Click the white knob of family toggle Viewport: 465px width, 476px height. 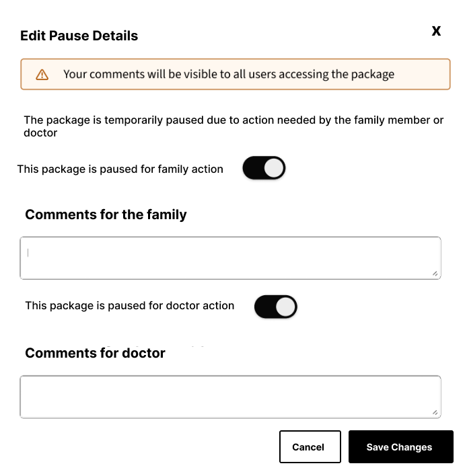pos(274,169)
